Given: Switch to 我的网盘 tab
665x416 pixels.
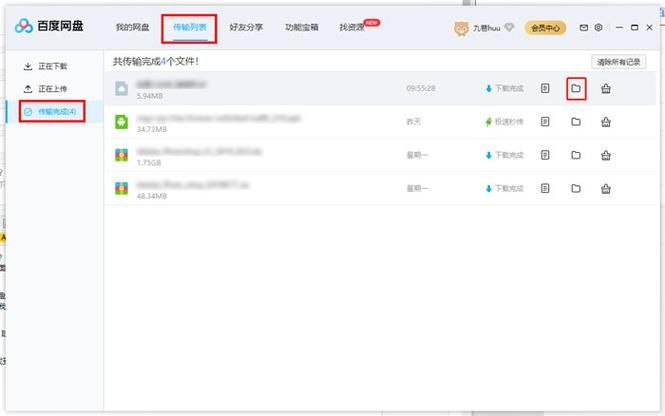Looking at the screenshot, I should [131, 28].
